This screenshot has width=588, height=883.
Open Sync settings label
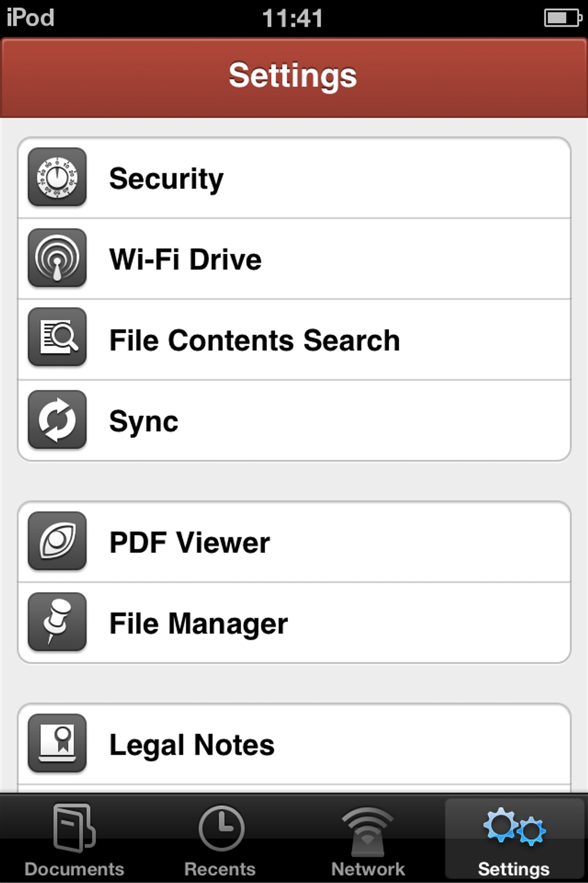tap(144, 421)
